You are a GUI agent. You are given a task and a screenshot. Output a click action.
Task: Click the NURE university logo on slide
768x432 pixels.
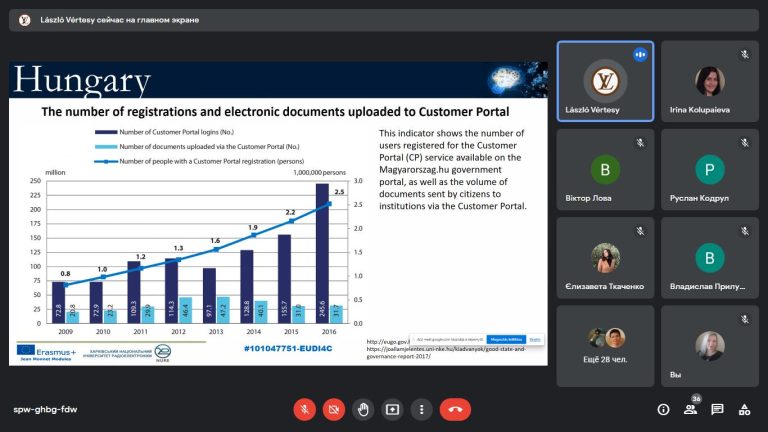[163, 352]
